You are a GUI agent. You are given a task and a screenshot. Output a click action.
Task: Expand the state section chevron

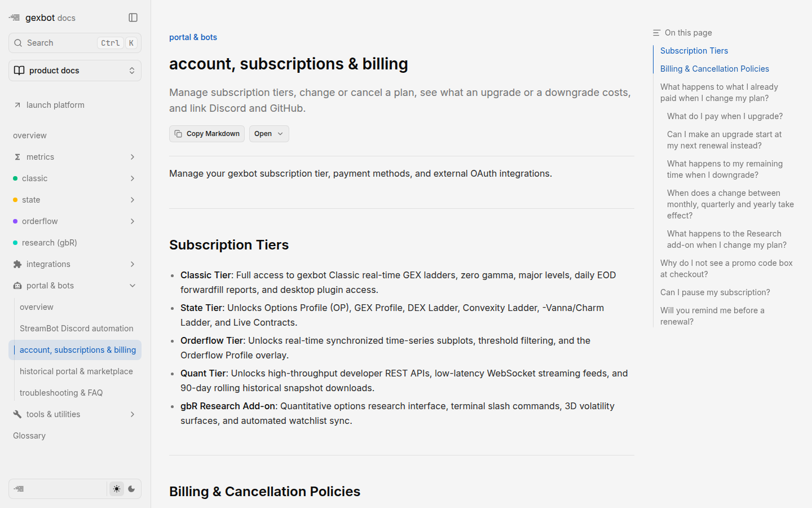click(133, 200)
